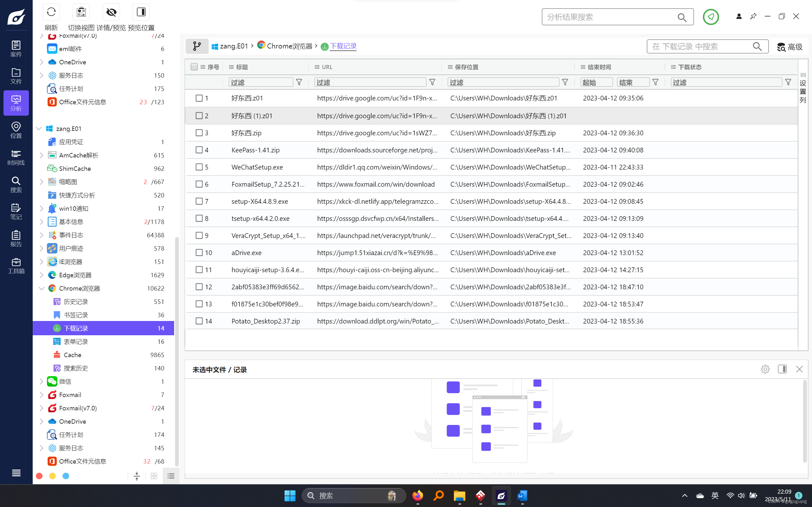Open the Timeline (时间线) sidebar section
This screenshot has width=812, height=507.
pos(16,157)
